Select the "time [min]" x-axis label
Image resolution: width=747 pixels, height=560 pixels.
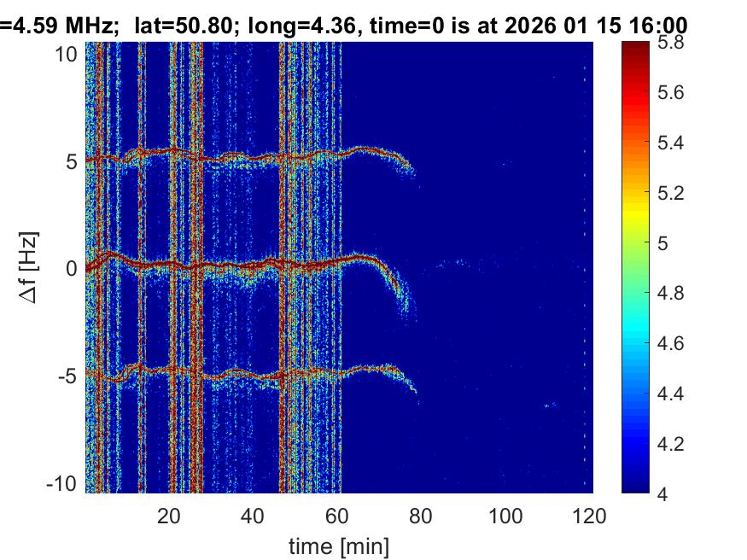tap(336, 544)
